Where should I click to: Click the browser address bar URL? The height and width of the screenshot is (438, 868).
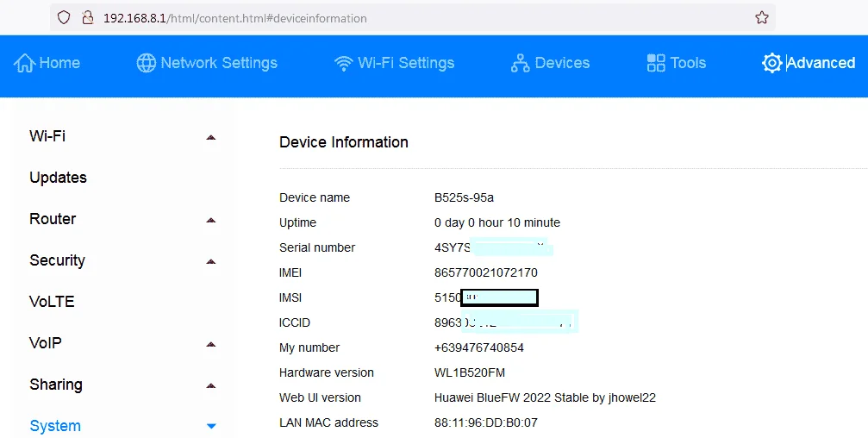coord(234,18)
